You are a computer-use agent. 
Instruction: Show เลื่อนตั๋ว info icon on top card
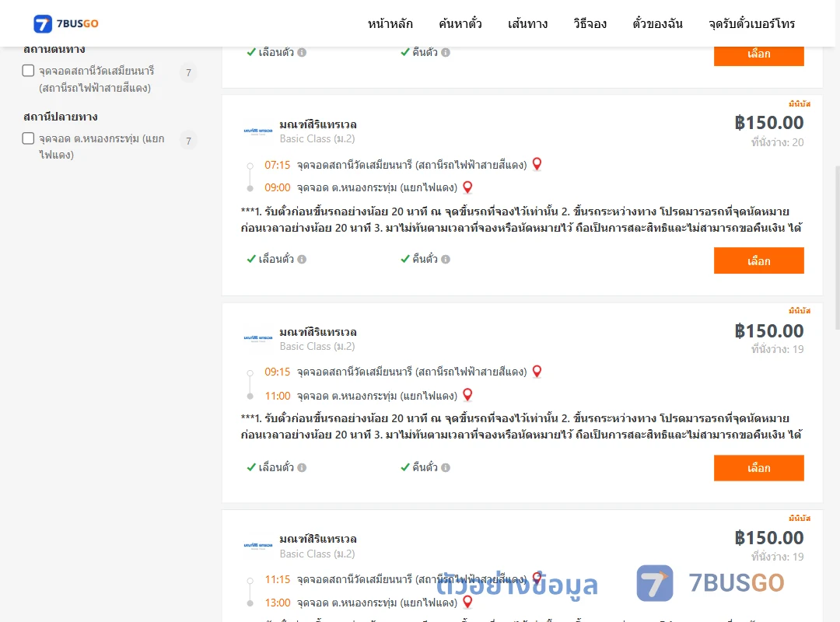click(x=302, y=53)
